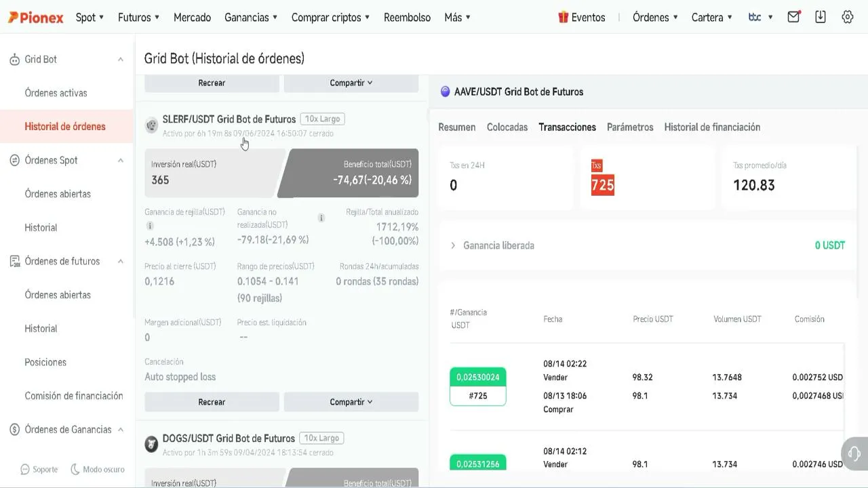The height and width of the screenshot is (488, 868).
Task: Click the Txs promedio/día value 120.83
Action: click(753, 186)
